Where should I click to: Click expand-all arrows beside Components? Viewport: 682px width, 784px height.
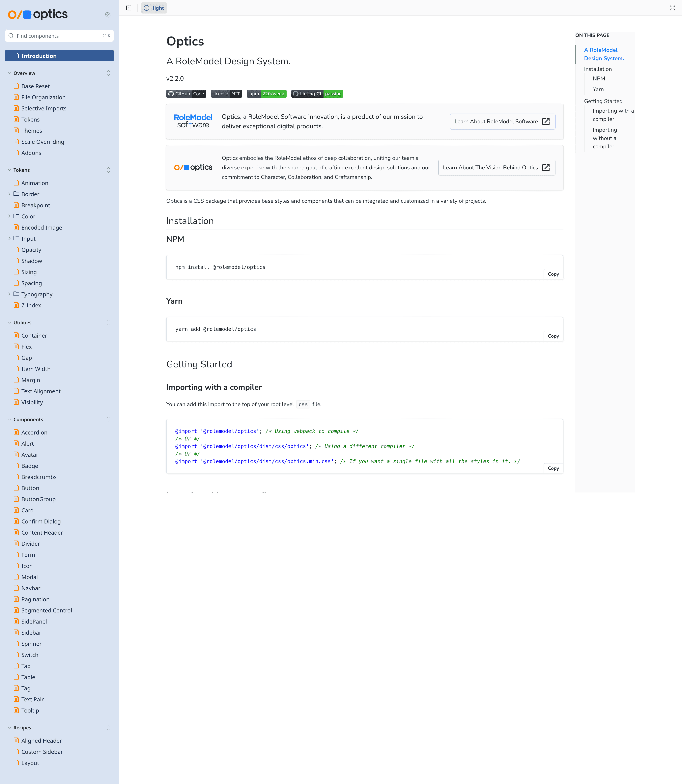point(108,420)
